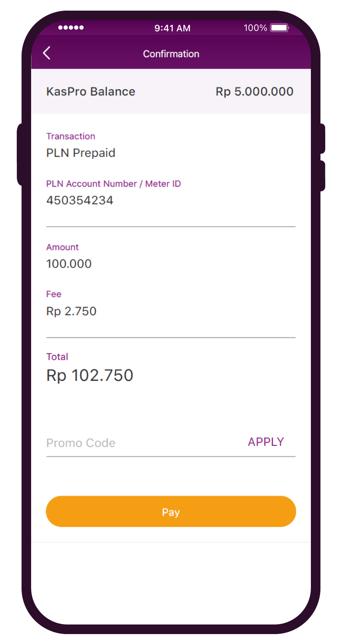The image size is (342, 644).
Task: Tap the battery icon in status bar
Action: pos(279,28)
